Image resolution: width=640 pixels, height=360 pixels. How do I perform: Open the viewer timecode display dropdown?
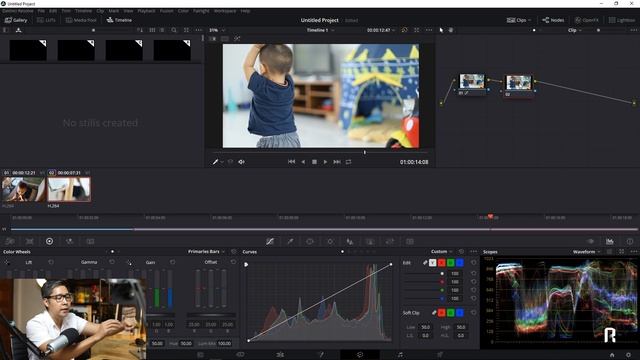(x=381, y=30)
